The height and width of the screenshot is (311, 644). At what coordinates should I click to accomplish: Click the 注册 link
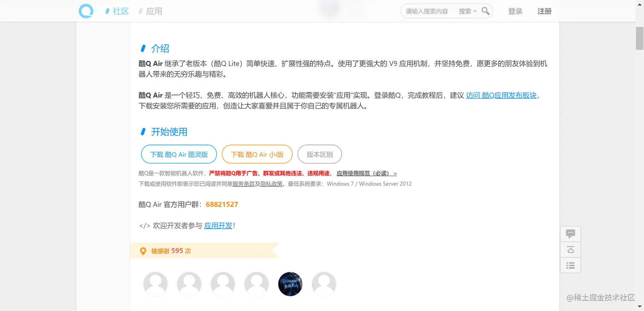(x=544, y=11)
